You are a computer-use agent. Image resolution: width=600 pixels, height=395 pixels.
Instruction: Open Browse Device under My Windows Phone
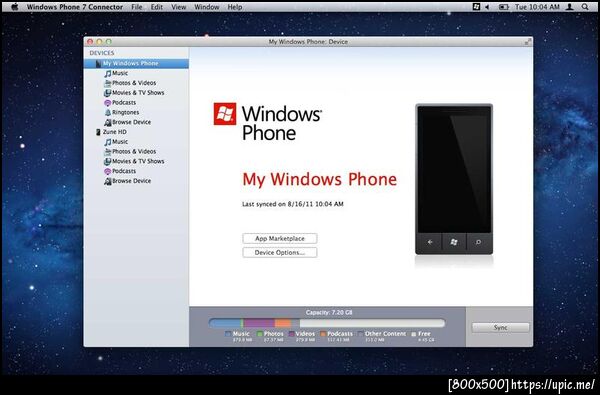[127, 122]
